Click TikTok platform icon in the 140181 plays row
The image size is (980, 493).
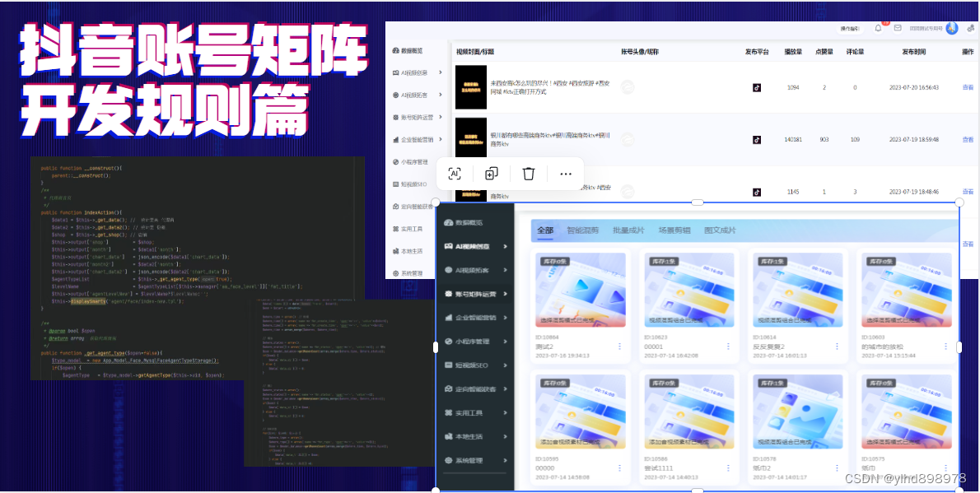tap(757, 139)
